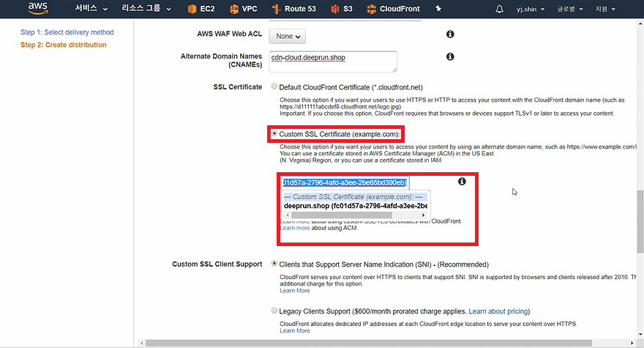This screenshot has height=348, width=644.
Task: Open Learn More under SNI option
Action: click(x=295, y=290)
